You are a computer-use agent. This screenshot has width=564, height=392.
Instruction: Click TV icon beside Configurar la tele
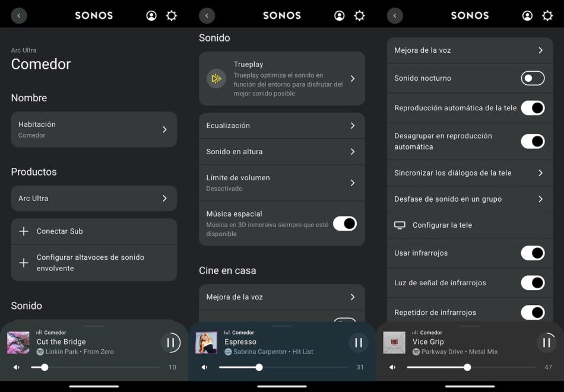pyautogui.click(x=400, y=225)
